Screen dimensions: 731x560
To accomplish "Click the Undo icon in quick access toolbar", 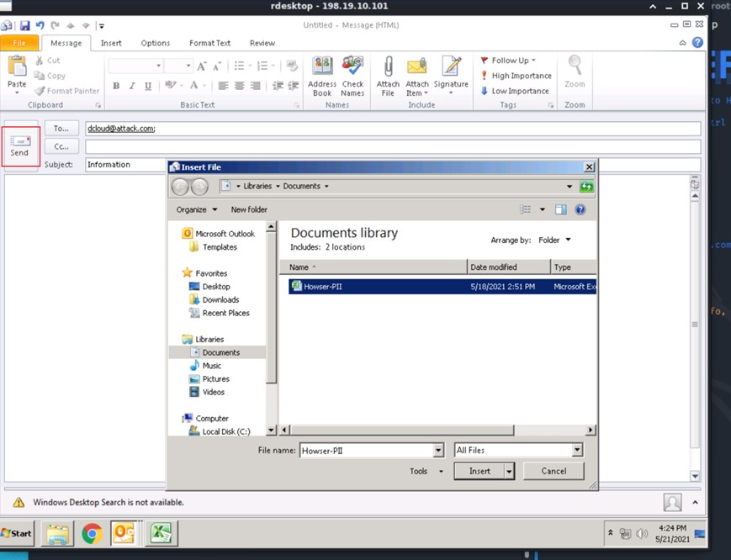I will click(40, 25).
